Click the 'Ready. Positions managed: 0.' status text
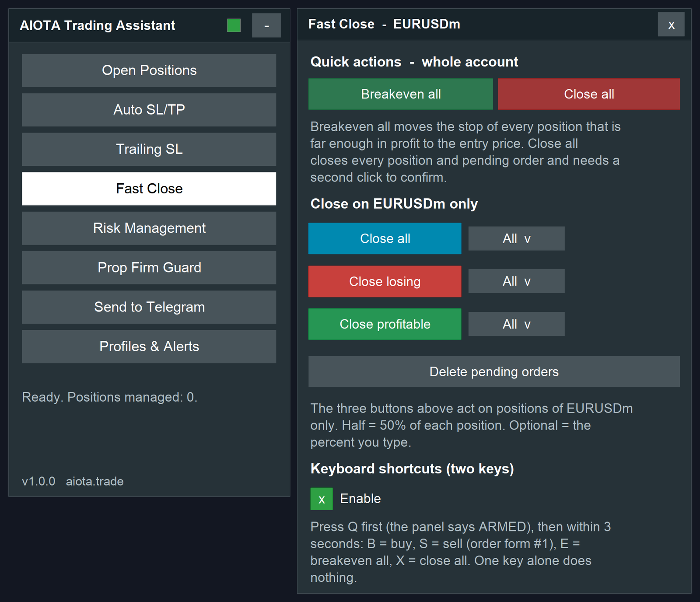The image size is (700, 602). click(x=110, y=397)
